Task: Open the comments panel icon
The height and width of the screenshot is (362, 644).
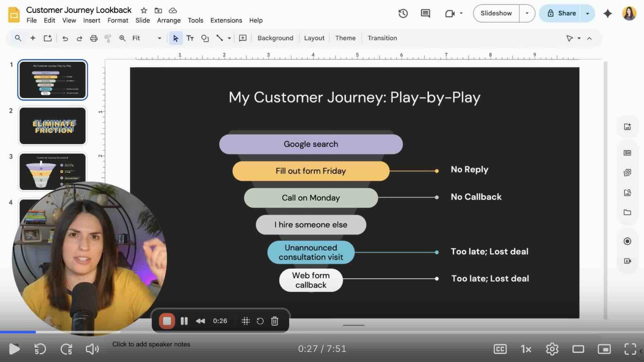Action: click(x=425, y=13)
